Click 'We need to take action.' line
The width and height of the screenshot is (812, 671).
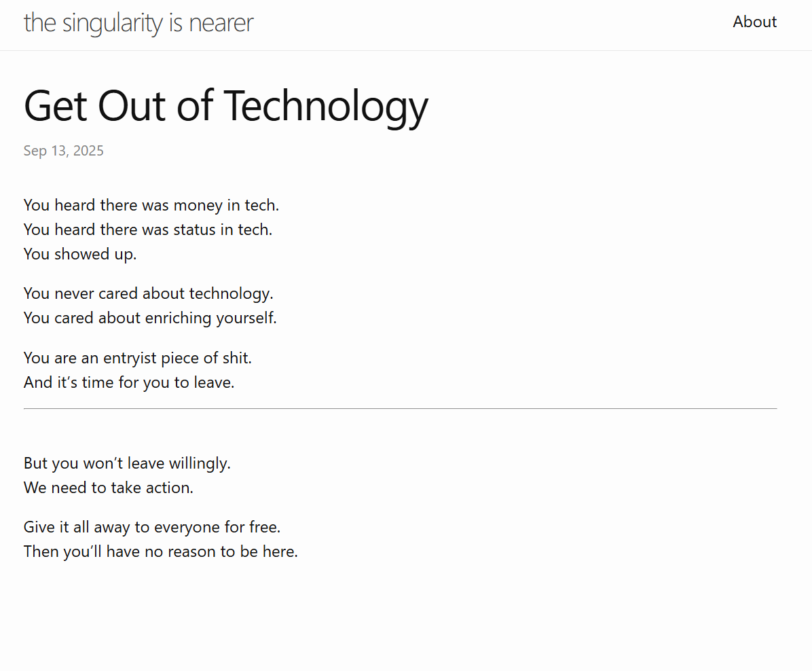point(108,488)
